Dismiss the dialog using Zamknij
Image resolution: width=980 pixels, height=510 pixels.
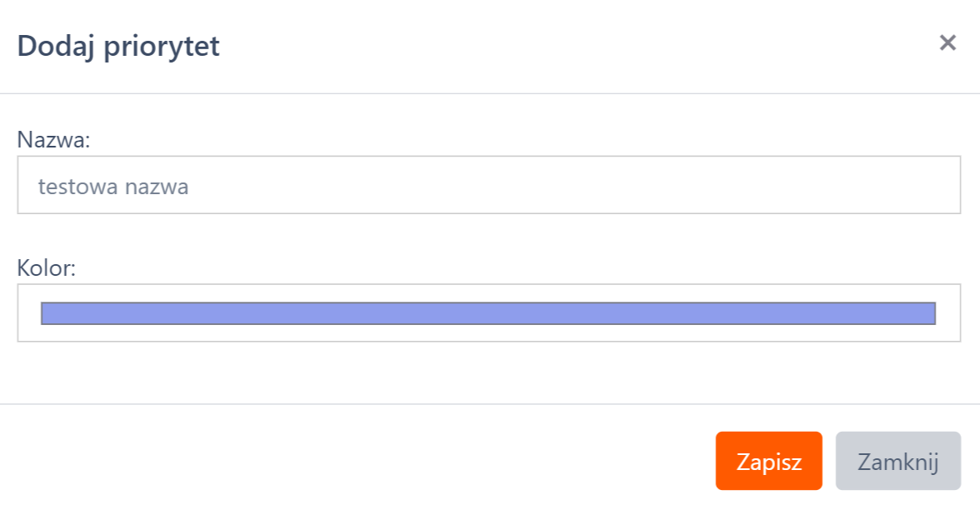tap(897, 461)
